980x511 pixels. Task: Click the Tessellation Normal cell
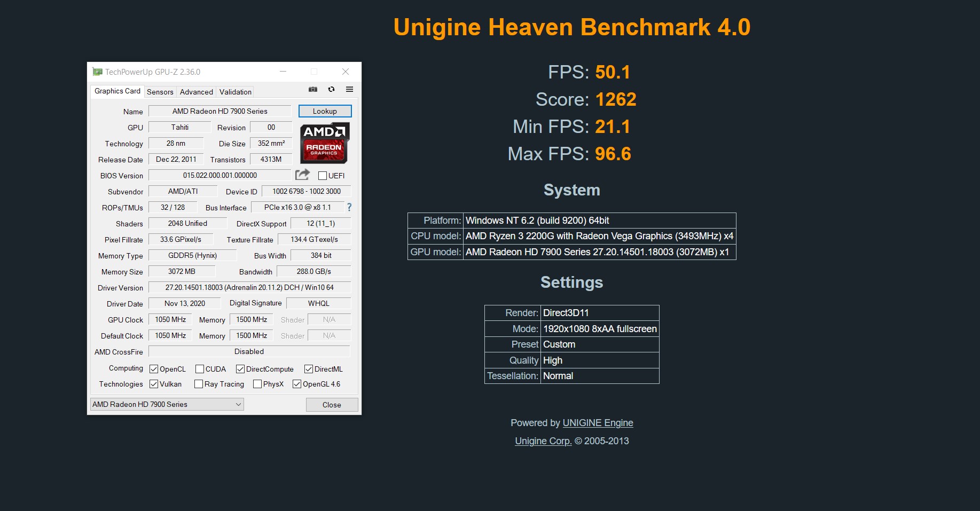point(600,376)
